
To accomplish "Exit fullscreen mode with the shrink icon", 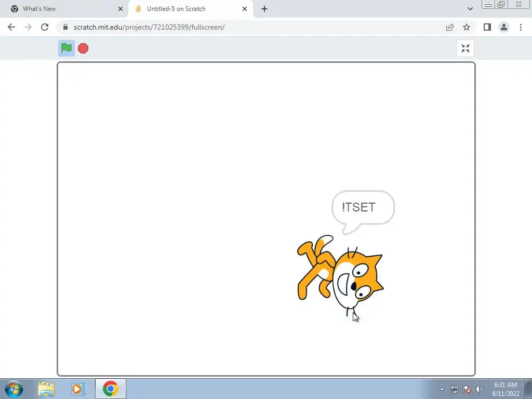I will [x=465, y=48].
